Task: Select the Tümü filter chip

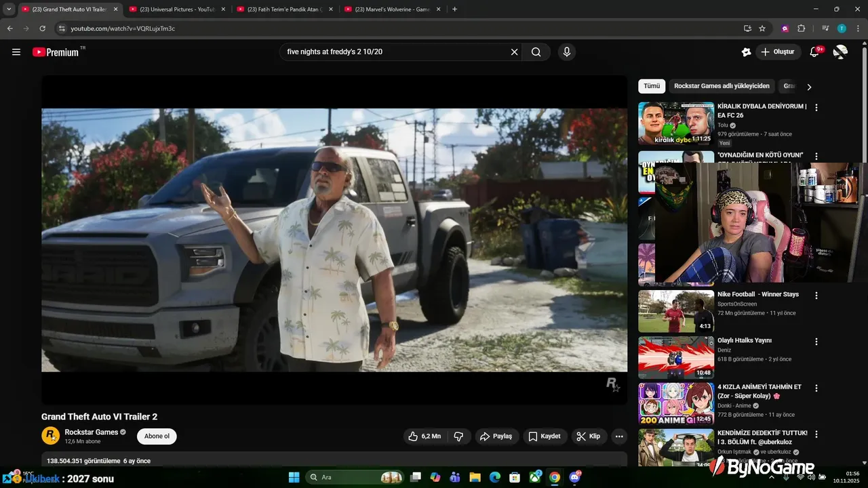Action: tap(652, 86)
